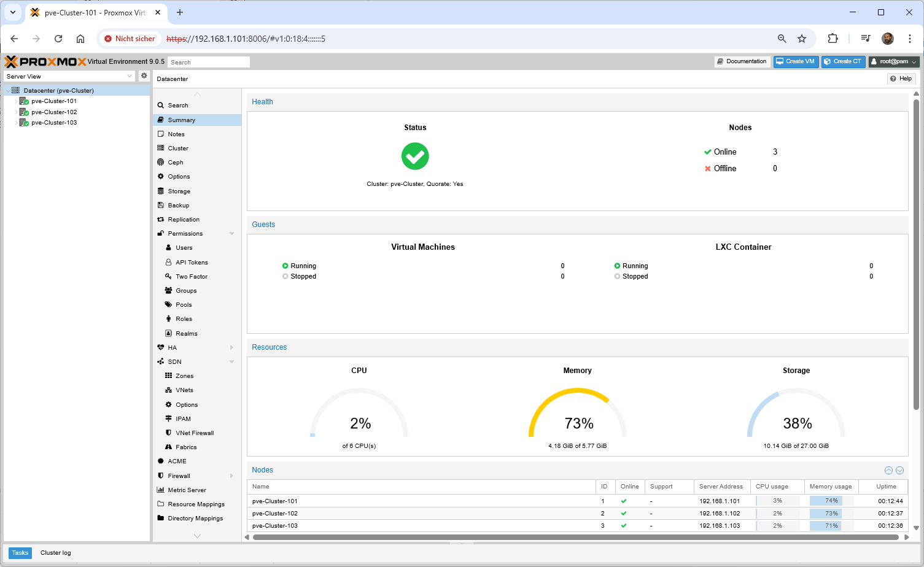Image resolution: width=924 pixels, height=567 pixels.
Task: Click the gear icon beside Server View
Action: click(144, 76)
